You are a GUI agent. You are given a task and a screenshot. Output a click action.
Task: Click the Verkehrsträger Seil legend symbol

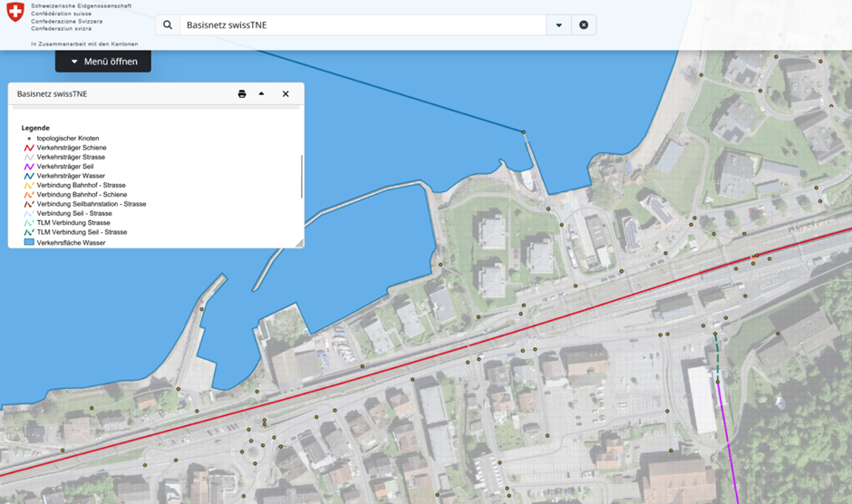[x=29, y=167]
